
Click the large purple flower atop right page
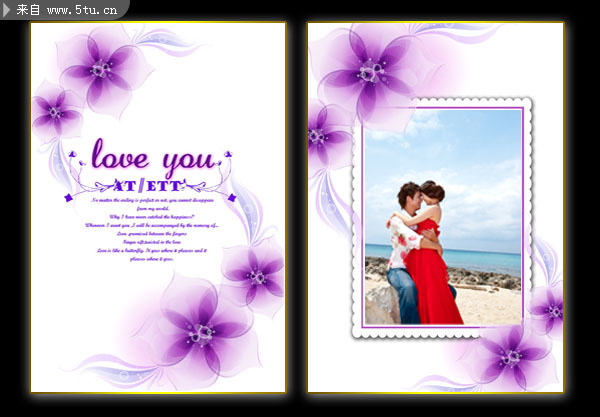tap(372, 71)
